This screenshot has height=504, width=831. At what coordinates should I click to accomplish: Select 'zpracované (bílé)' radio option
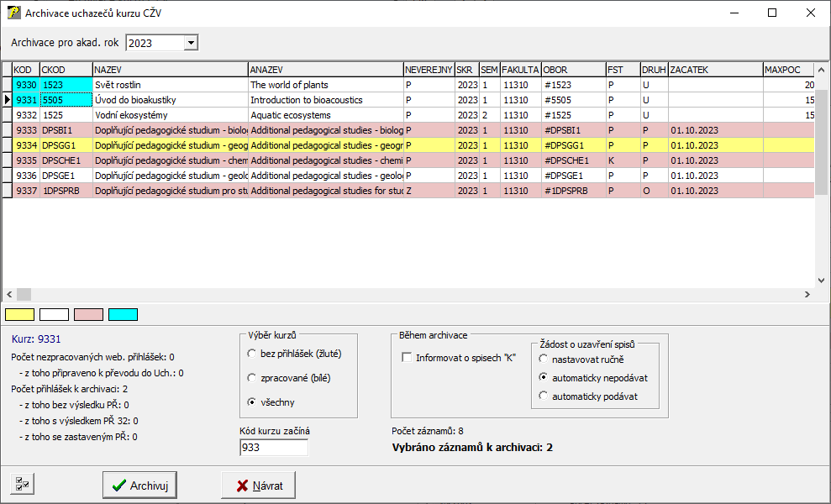[x=252, y=378]
